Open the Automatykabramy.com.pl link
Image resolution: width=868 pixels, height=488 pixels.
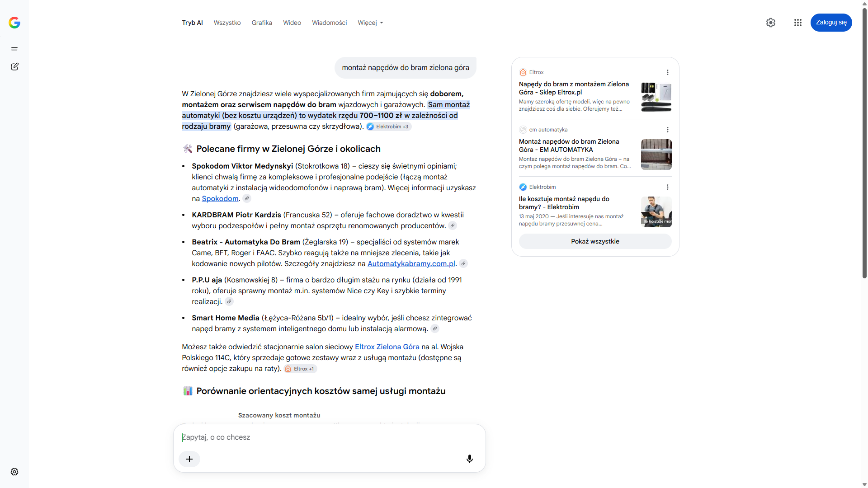coord(411,263)
